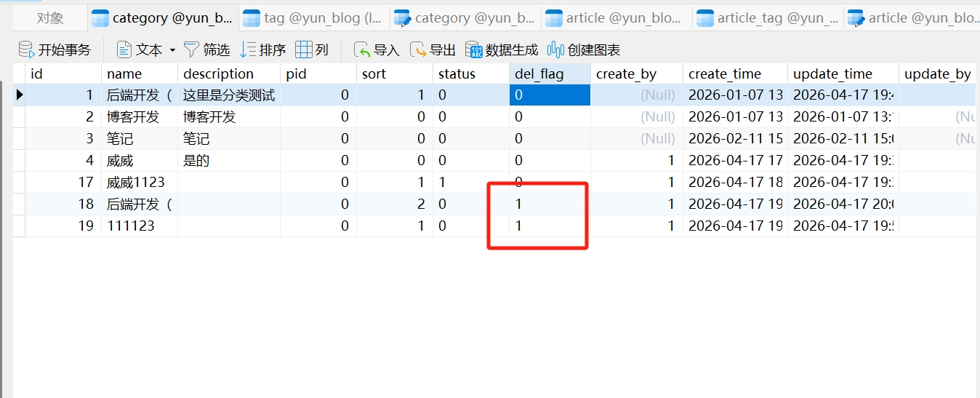Expand the dropdown arrow beside 文本
980x398 pixels.
pyautogui.click(x=173, y=50)
